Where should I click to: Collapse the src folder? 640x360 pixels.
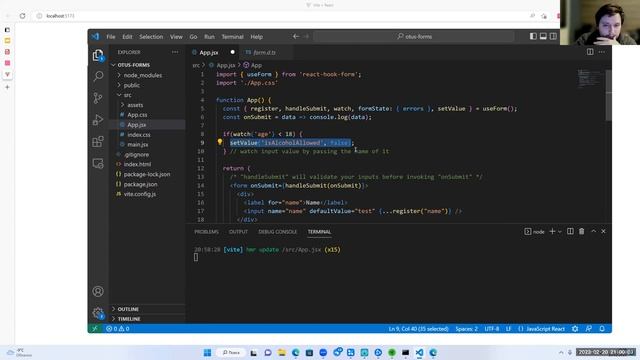[147, 95]
